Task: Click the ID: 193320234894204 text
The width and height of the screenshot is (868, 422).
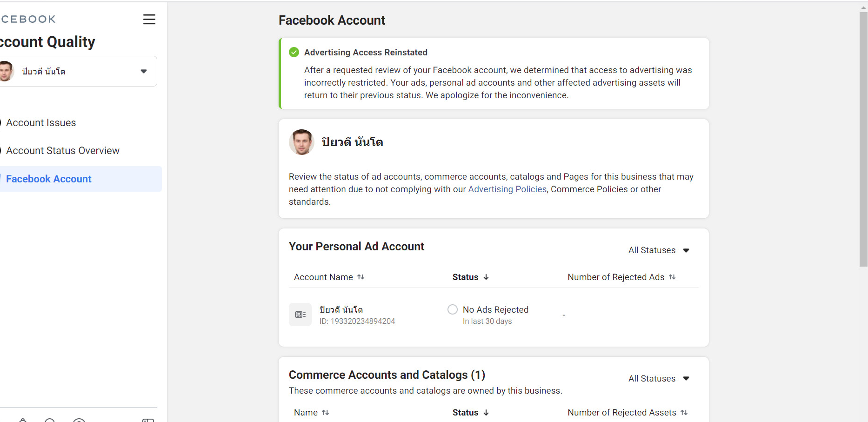Action: coord(357,322)
